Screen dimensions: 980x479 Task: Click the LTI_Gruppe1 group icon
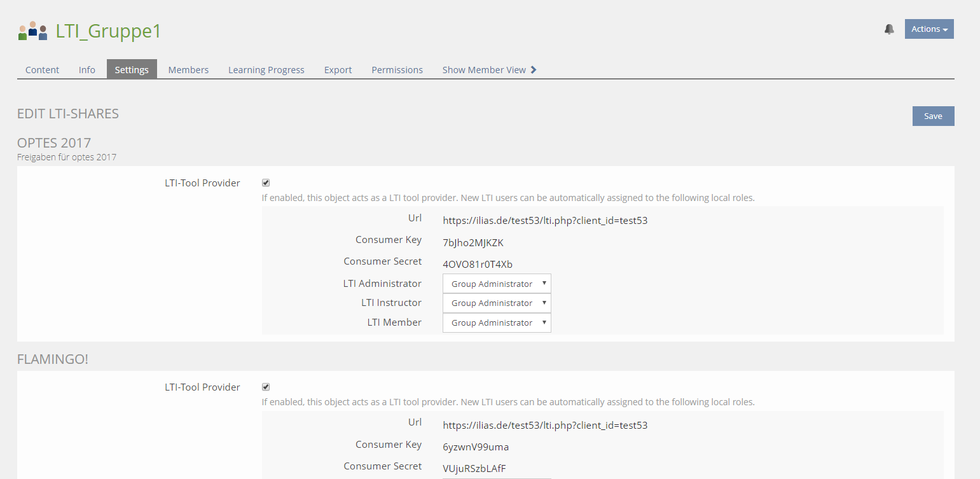click(x=32, y=31)
